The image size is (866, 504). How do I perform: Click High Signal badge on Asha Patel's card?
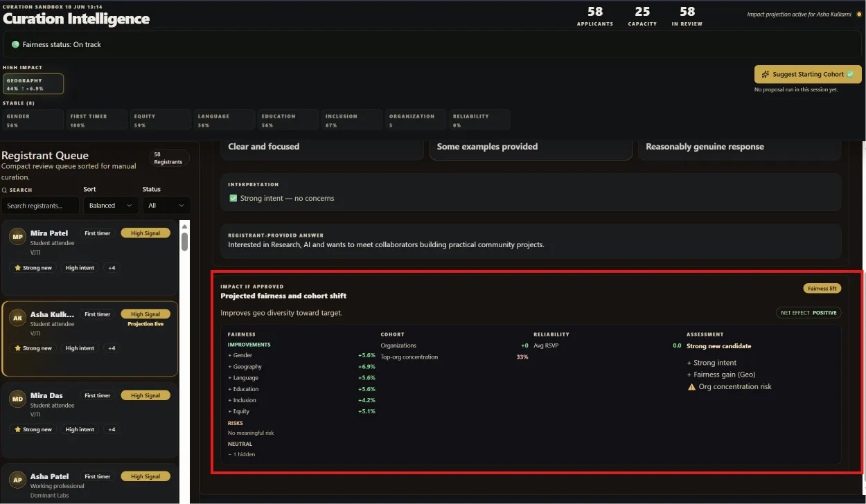pyautogui.click(x=145, y=476)
